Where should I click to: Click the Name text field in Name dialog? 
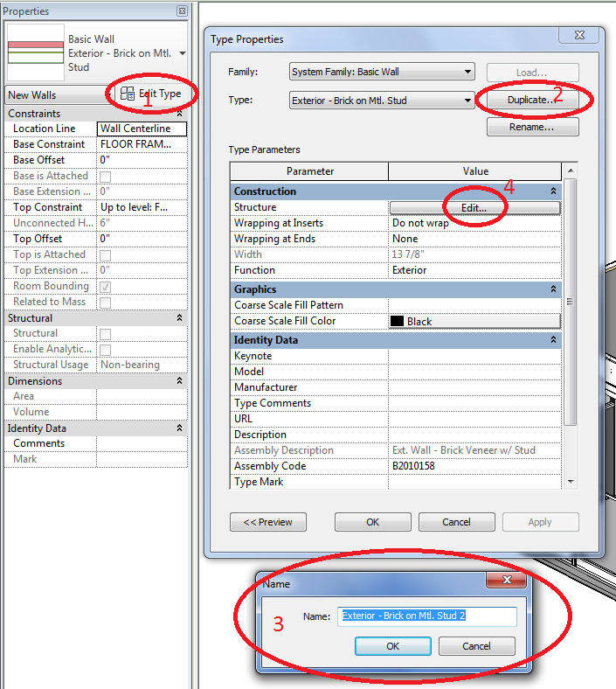(x=427, y=616)
